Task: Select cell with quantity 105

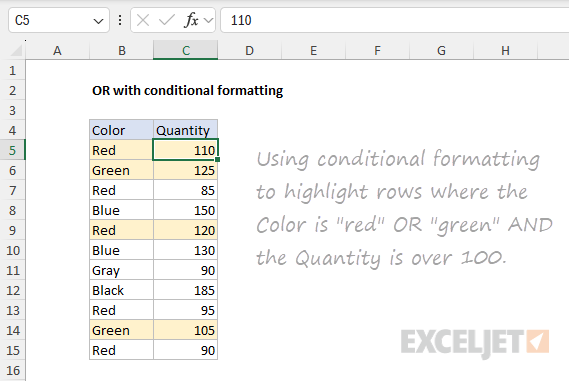Action: tap(185, 330)
